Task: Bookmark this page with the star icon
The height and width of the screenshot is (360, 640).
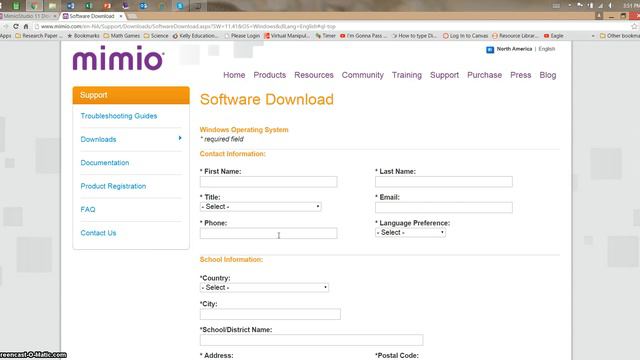Action: click(634, 26)
